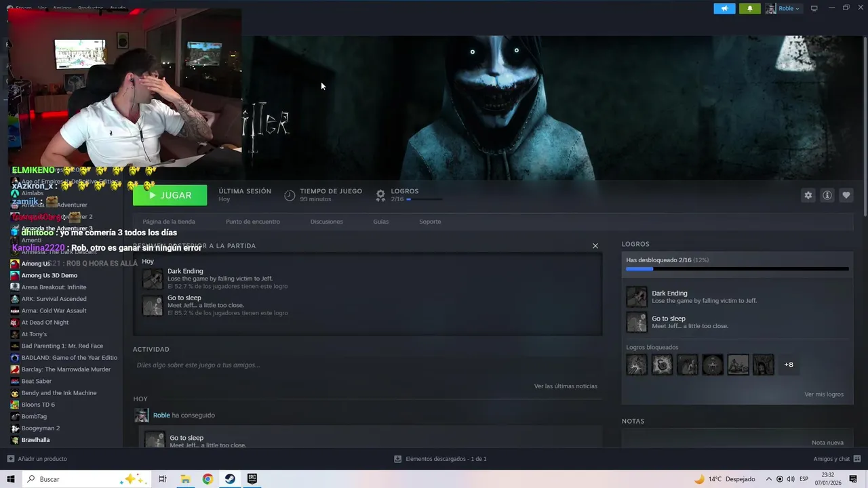Select the second locked achievement icon
This screenshot has width=868, height=488.
(x=662, y=365)
